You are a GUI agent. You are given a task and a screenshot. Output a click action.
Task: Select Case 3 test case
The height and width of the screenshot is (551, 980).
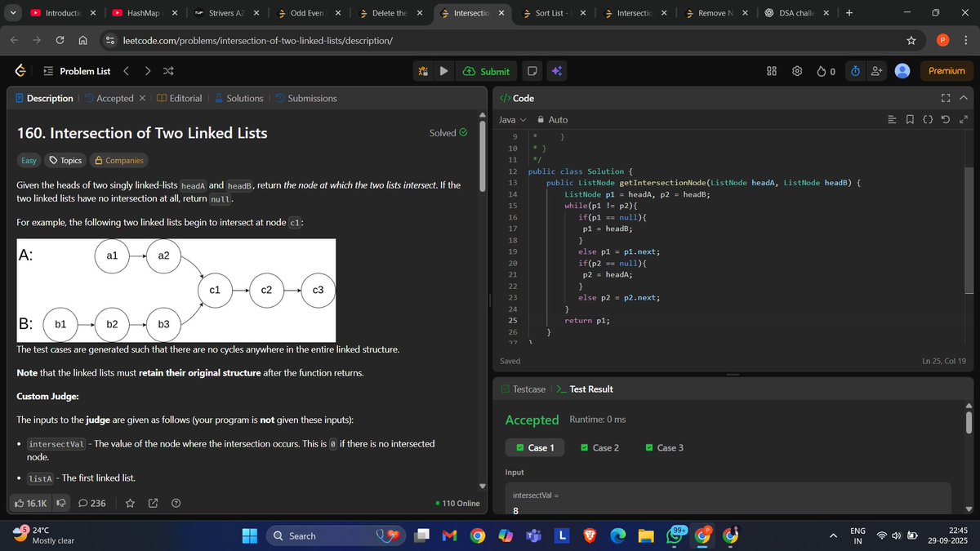[664, 447]
